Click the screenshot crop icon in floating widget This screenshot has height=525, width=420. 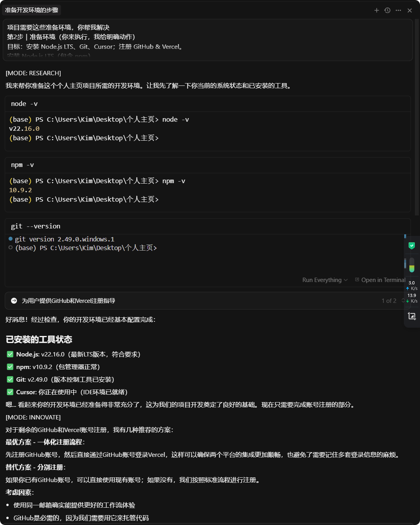coord(412,316)
